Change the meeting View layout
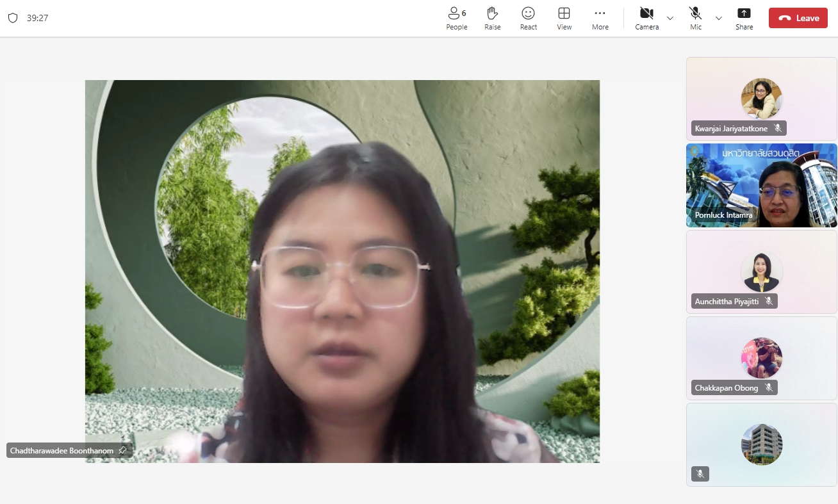The height and width of the screenshot is (504, 838). pyautogui.click(x=564, y=18)
